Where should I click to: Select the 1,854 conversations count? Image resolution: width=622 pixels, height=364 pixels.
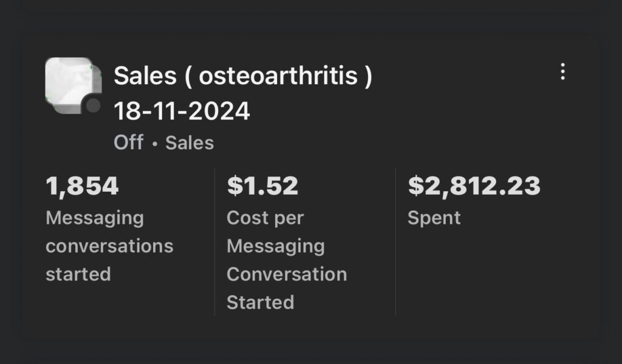tap(82, 186)
